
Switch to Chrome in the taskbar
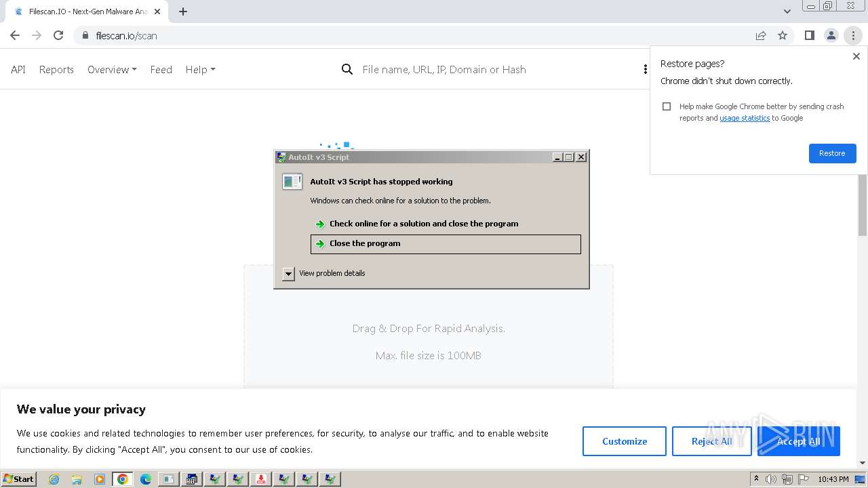[123, 479]
